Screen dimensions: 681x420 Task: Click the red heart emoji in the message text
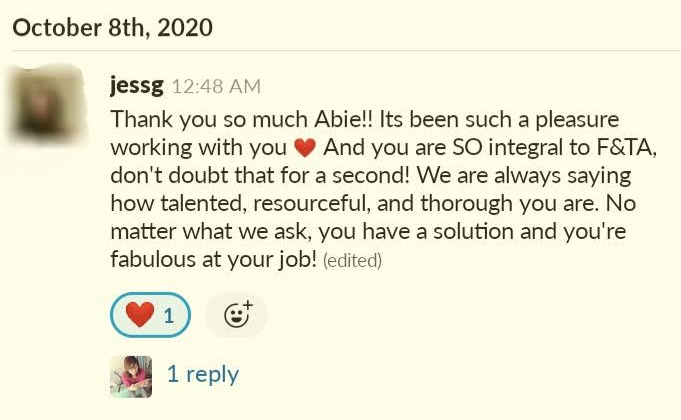[306, 148]
